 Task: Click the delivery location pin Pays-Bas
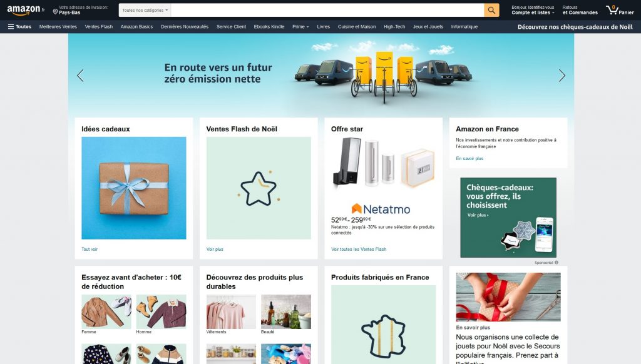point(81,10)
